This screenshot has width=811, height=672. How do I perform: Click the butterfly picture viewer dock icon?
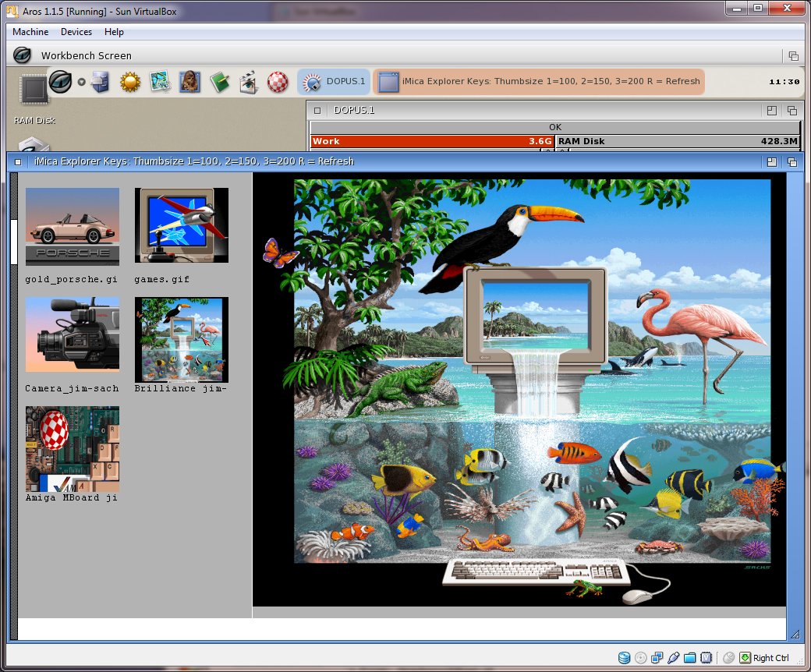160,82
